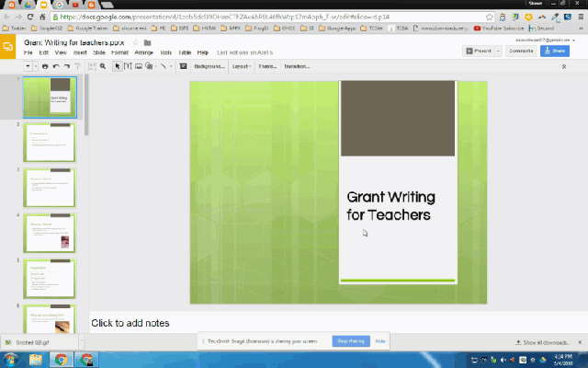Viewport: 588px width, 368px height.
Task: Open the Present dropdown arrow
Action: pyautogui.click(x=498, y=52)
